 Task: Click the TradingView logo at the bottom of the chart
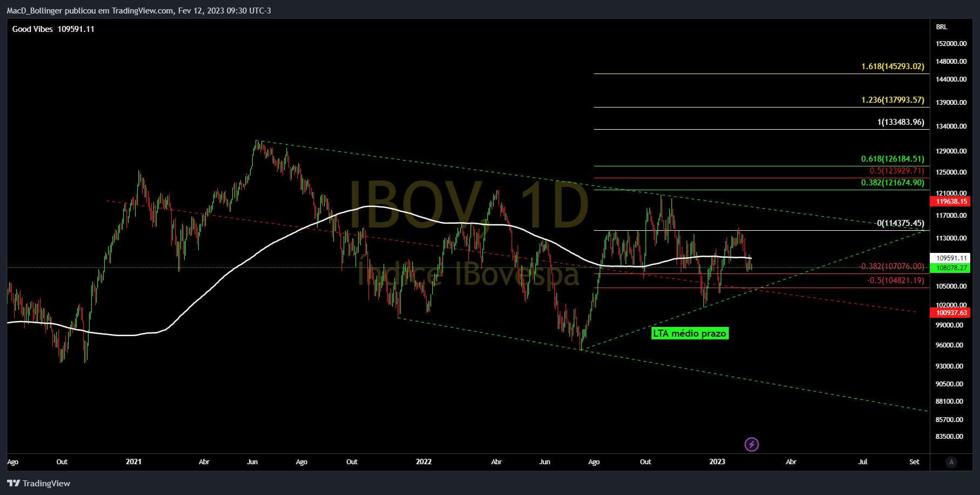38,483
